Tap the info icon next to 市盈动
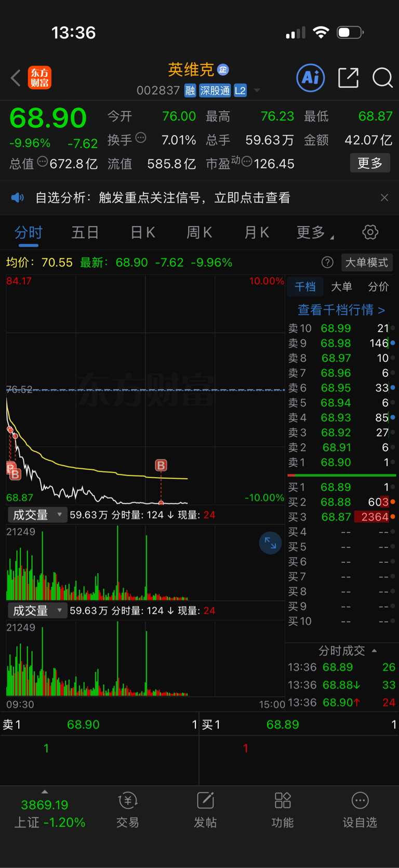The image size is (399, 868). tap(247, 162)
